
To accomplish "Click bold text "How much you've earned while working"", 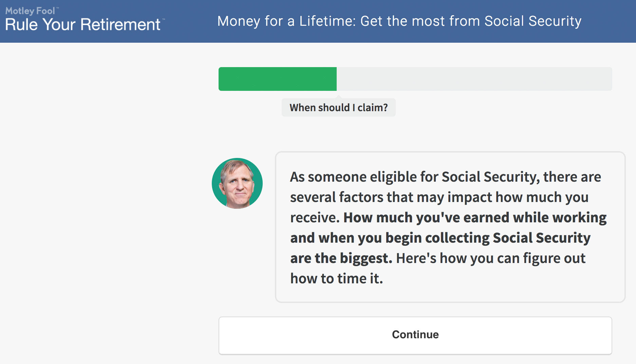I will [x=475, y=218].
